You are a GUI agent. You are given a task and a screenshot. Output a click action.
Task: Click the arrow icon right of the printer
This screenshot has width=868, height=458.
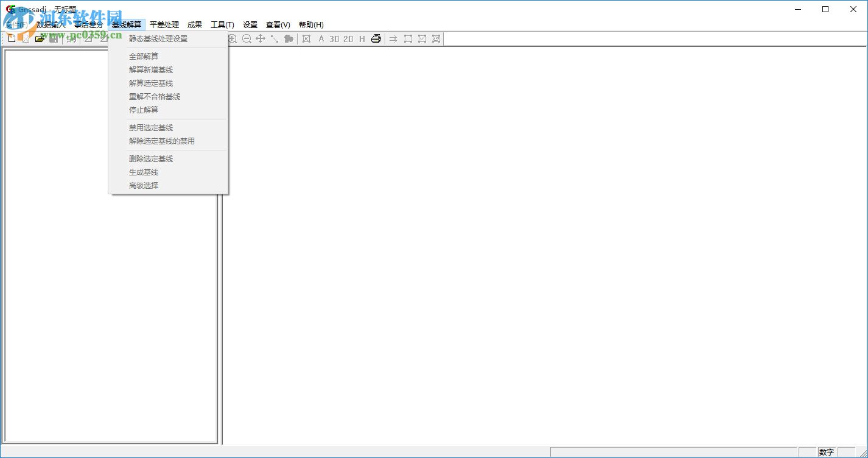[x=393, y=39]
